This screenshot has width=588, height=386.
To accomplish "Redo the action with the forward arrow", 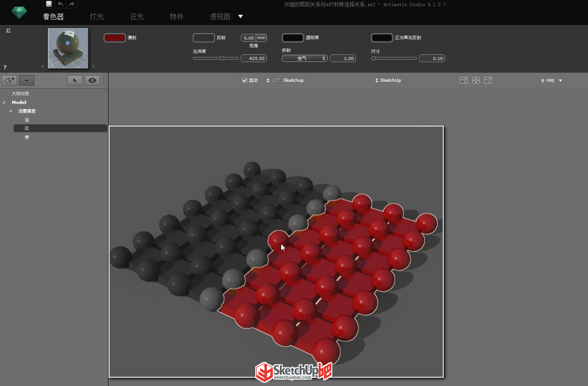I will (x=71, y=4).
